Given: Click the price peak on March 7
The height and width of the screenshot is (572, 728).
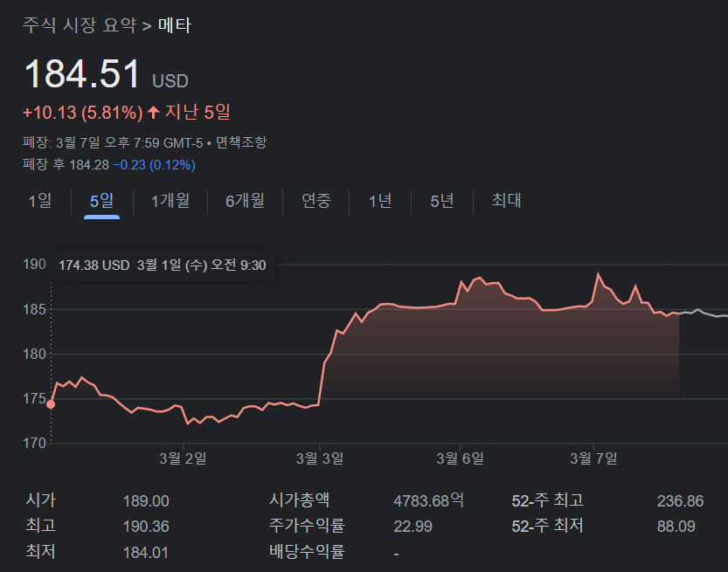Looking at the screenshot, I should click(598, 274).
